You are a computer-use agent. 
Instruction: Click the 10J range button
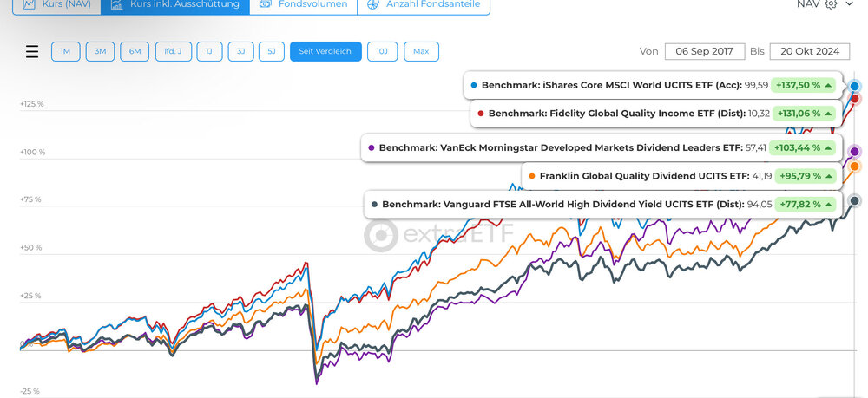(380, 51)
